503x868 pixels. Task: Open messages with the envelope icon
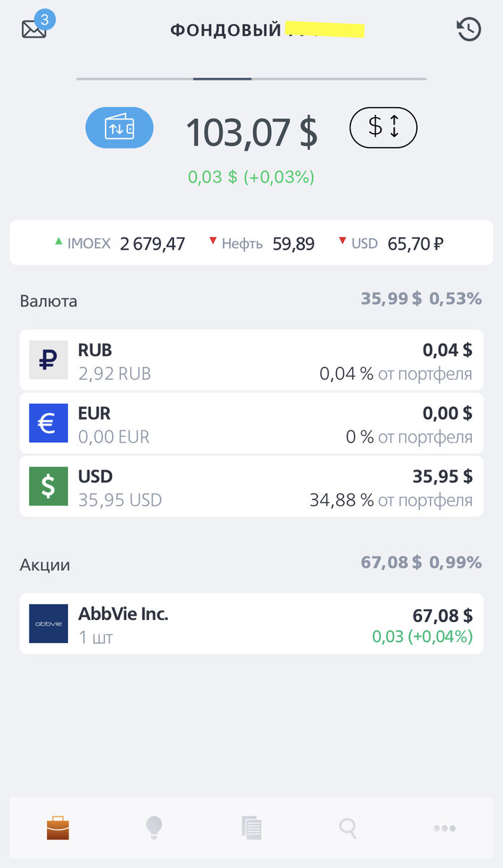click(33, 27)
